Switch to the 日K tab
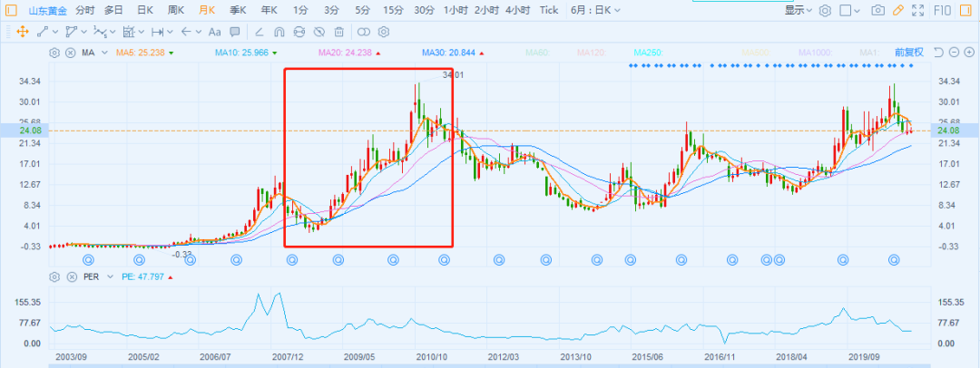This screenshot has width=980, height=368. pyautogui.click(x=145, y=10)
